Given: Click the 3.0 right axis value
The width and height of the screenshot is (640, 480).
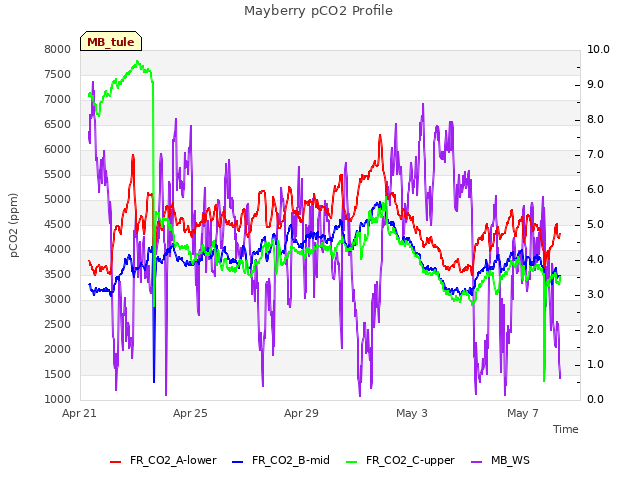Looking at the screenshot, I should (596, 295).
